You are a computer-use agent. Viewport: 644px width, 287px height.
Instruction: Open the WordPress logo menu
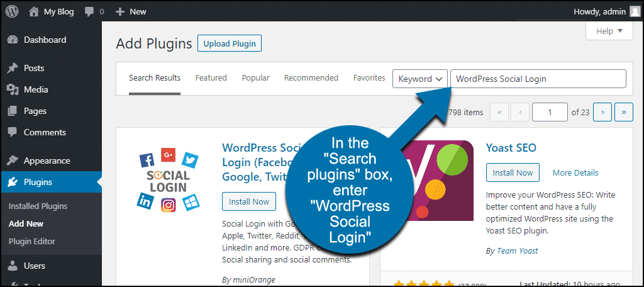pyautogui.click(x=11, y=11)
